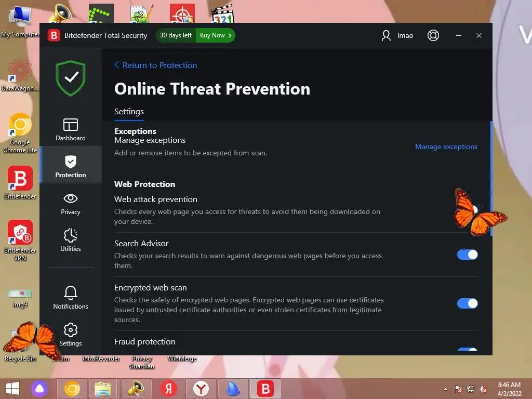The width and height of the screenshot is (532, 399).
Task: Open Utilities in Bitdefender sidebar
Action: (x=71, y=240)
